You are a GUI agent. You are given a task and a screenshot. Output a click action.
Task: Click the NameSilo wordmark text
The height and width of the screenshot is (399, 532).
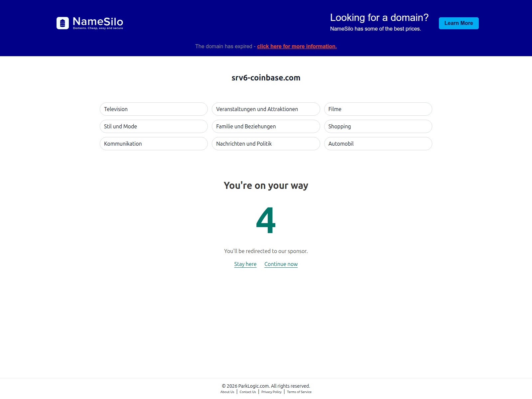click(98, 22)
